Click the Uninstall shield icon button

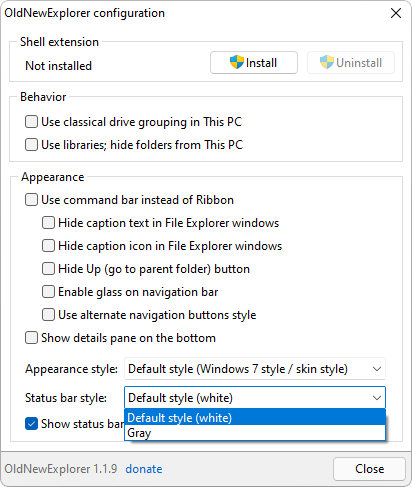coord(351,62)
